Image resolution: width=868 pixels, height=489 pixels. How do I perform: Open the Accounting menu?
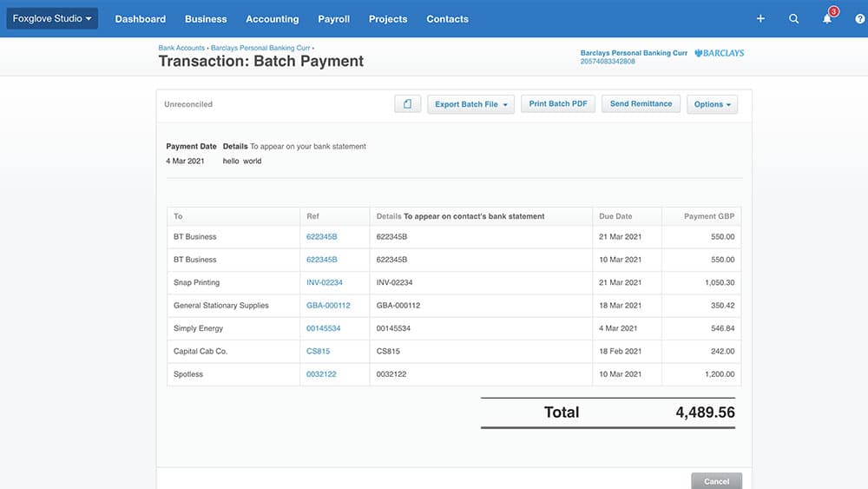coord(272,19)
